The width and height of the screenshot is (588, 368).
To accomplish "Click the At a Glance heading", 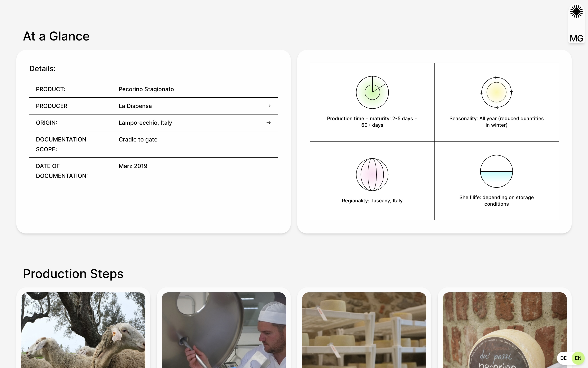I will tap(56, 36).
